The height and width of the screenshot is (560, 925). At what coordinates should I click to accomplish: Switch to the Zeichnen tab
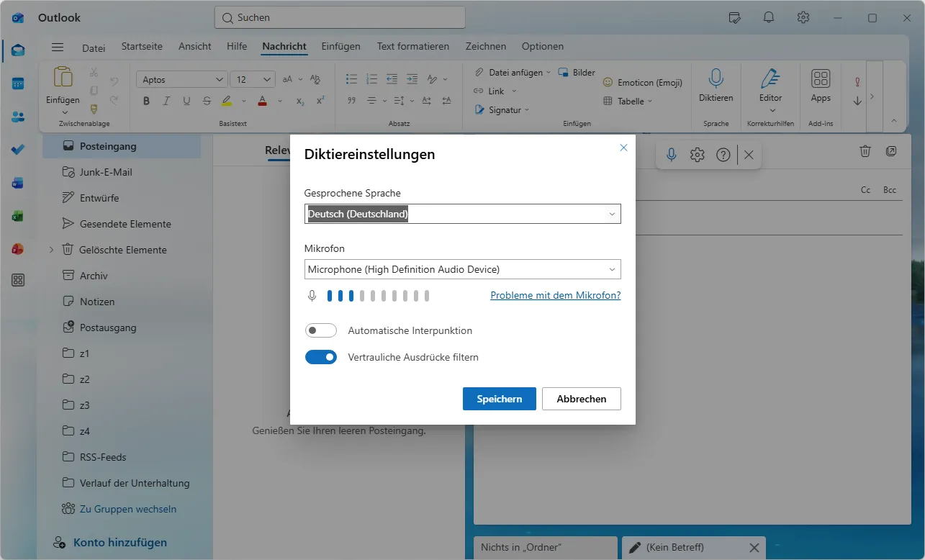[486, 46]
